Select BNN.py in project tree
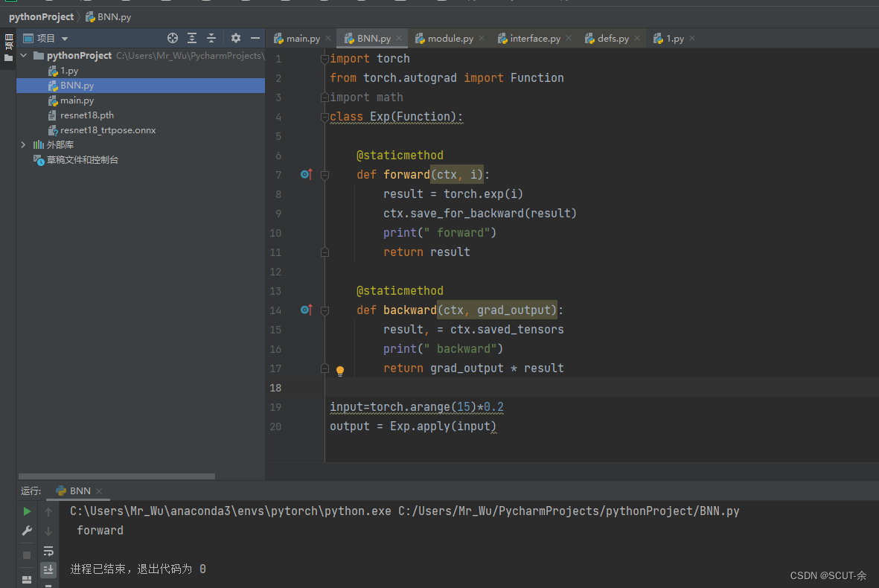Image resolution: width=879 pixels, height=588 pixels. click(140, 85)
